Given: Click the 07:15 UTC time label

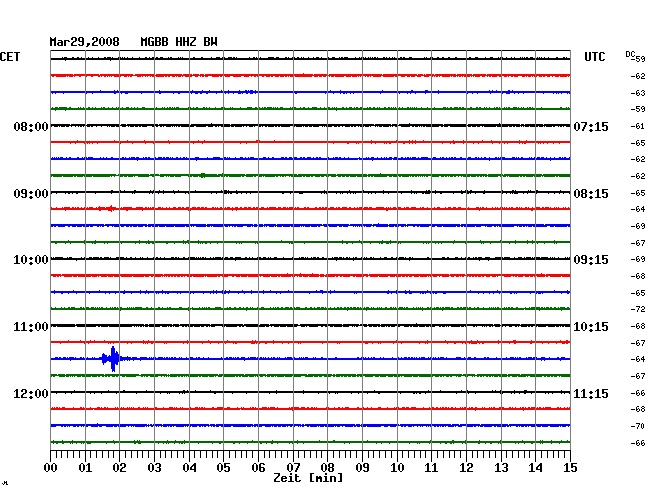Looking at the screenshot, I should 591,126.
